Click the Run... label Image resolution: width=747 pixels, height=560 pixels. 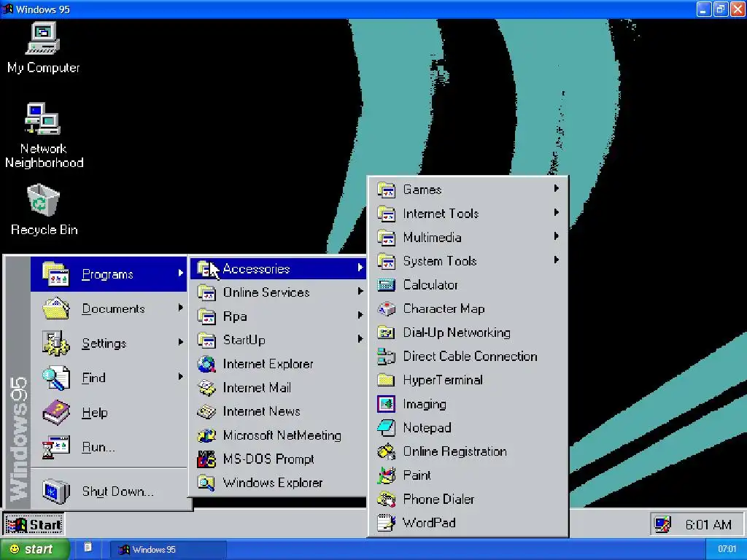(x=98, y=447)
